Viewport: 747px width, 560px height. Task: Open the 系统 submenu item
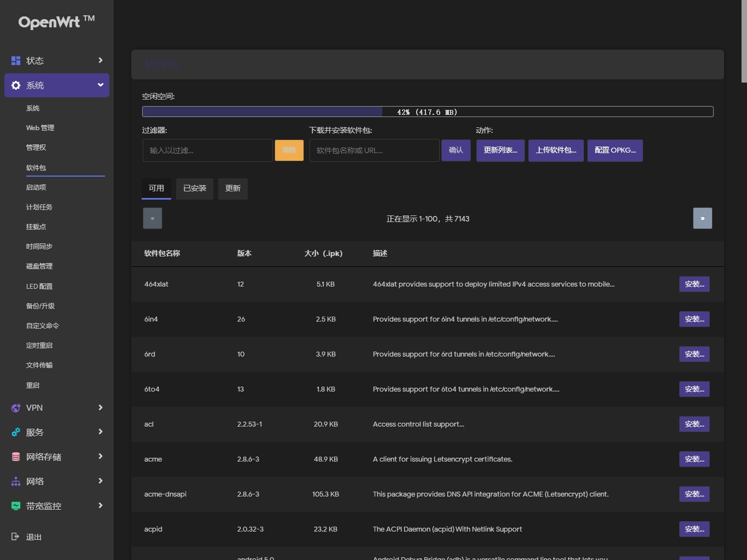click(x=33, y=108)
